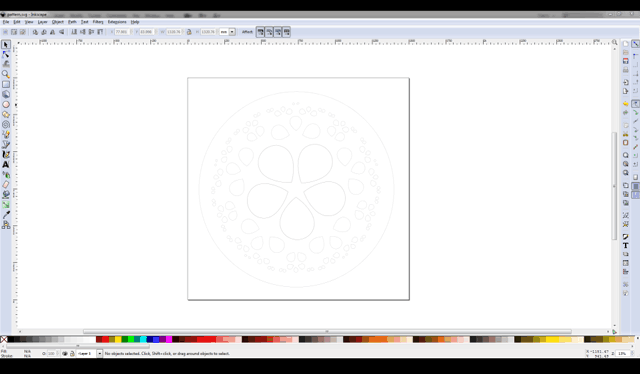The height and width of the screenshot is (374, 640).
Task: Click Undo icon in right commands bar
Action: [626, 104]
